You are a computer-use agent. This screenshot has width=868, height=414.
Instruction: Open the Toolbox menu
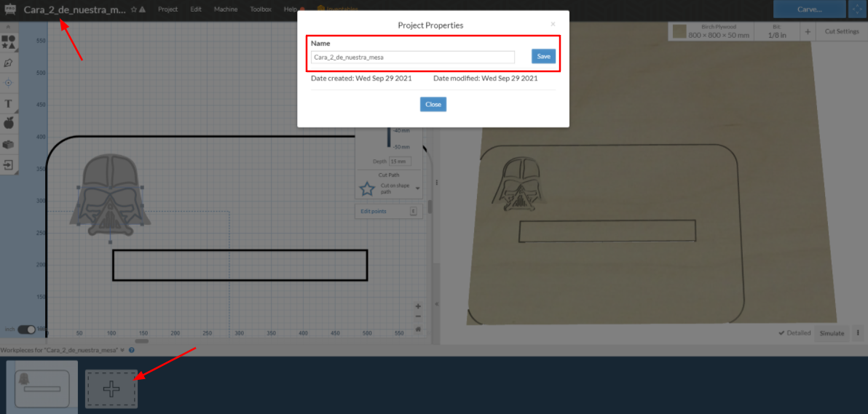[x=261, y=9]
